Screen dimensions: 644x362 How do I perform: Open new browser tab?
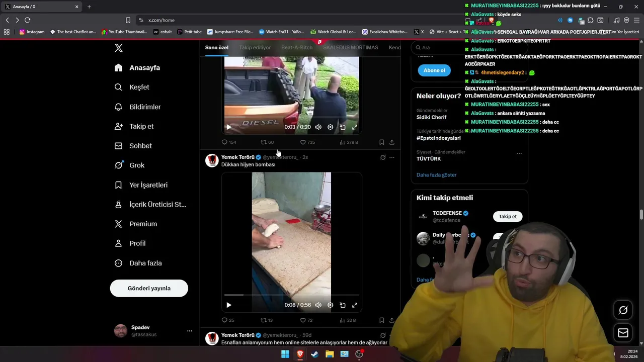89,7
